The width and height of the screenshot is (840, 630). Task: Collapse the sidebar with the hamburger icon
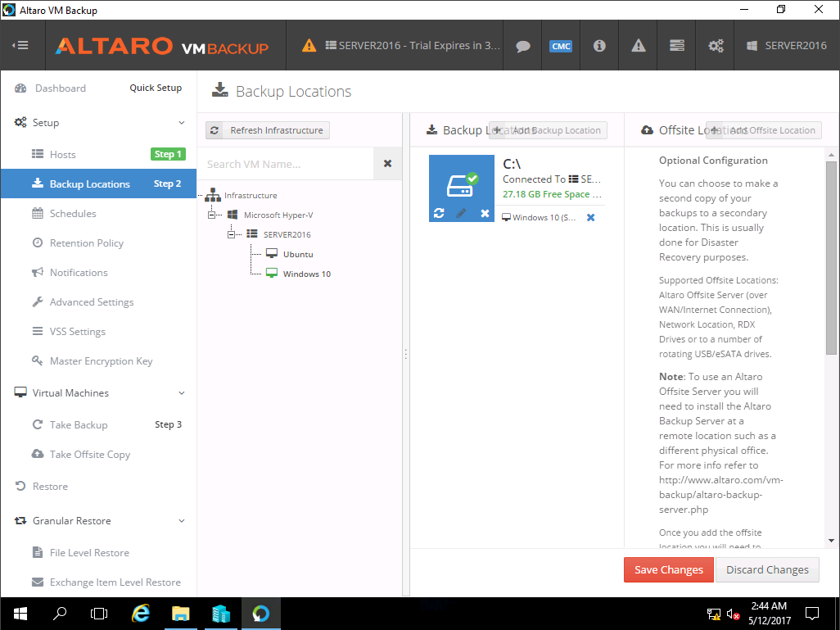tap(20, 46)
